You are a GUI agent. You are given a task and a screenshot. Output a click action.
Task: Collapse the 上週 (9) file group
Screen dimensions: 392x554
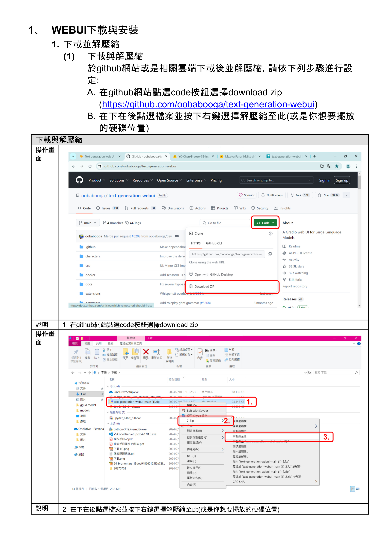pos(108,424)
